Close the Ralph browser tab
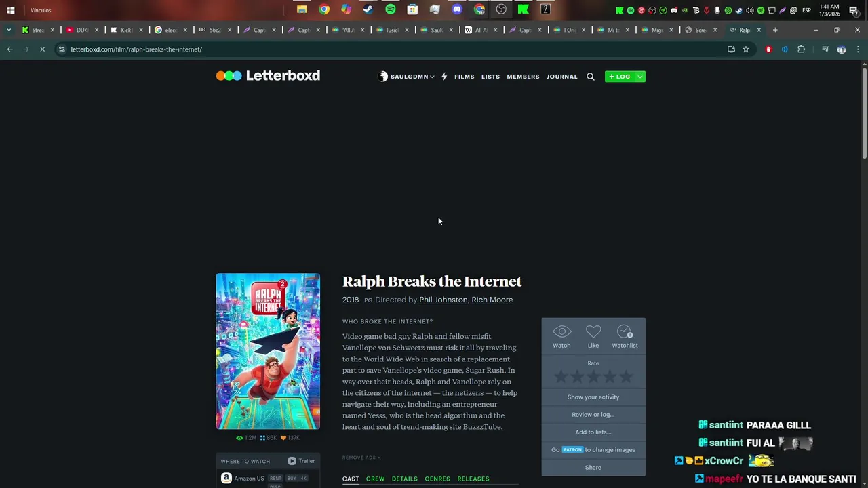Viewport: 868px width, 488px height. coord(759,30)
